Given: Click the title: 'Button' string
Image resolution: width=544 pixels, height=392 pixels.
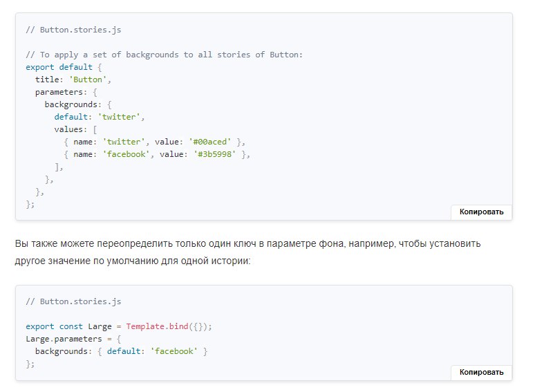Looking at the screenshot, I should coord(90,80).
